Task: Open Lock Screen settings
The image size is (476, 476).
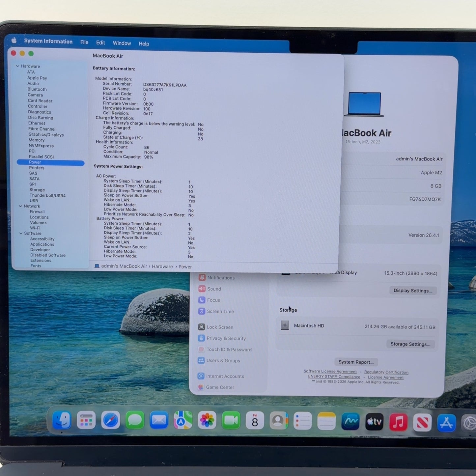Action: (x=216, y=327)
